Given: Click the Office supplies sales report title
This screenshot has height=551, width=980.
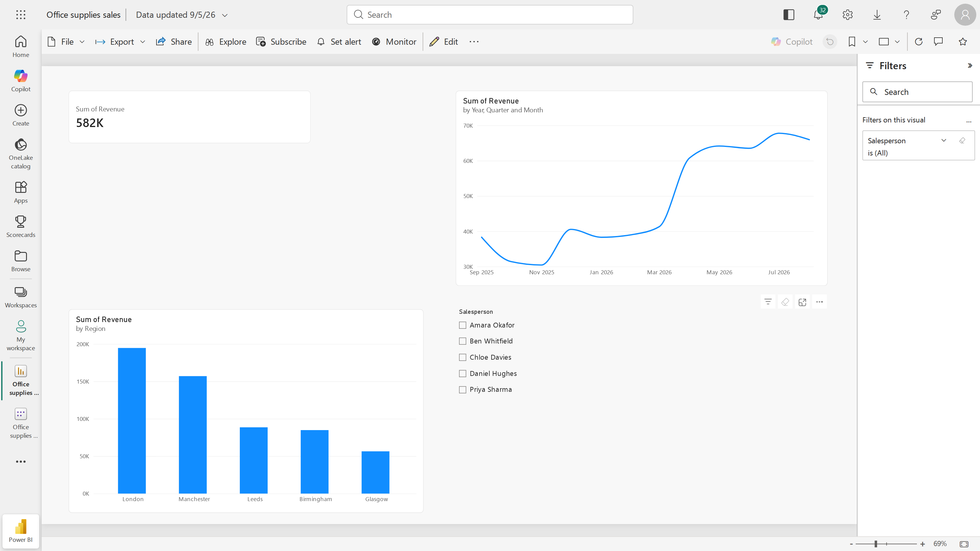Looking at the screenshot, I should pyautogui.click(x=83, y=15).
